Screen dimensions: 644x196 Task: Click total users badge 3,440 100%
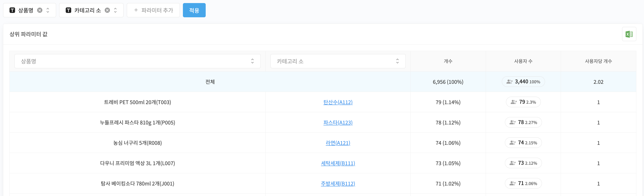[523, 82]
